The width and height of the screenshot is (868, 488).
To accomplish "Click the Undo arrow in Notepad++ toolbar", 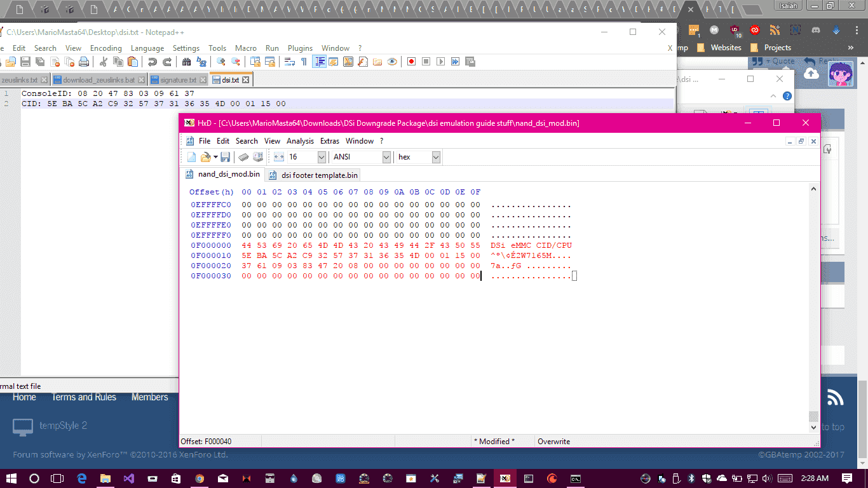I will click(x=153, y=62).
